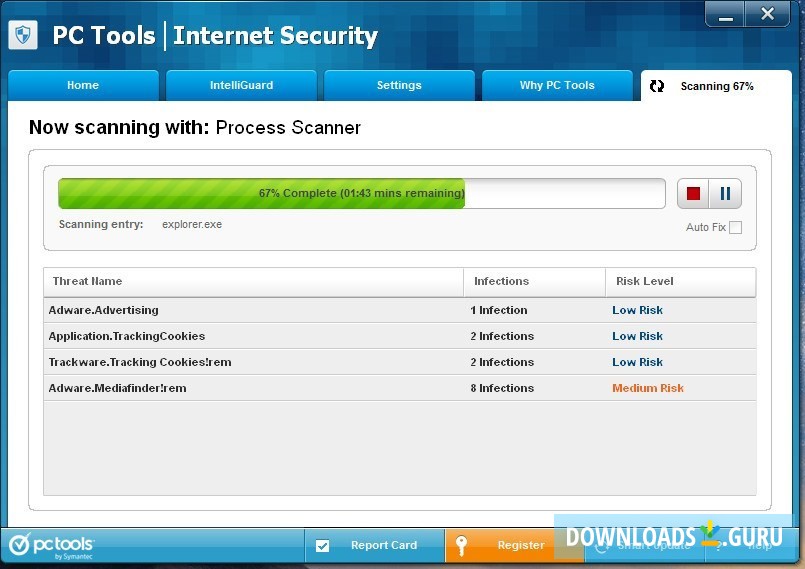This screenshot has width=805, height=569.
Task: Click the explorer.exe scanning entry text
Action: click(x=192, y=224)
